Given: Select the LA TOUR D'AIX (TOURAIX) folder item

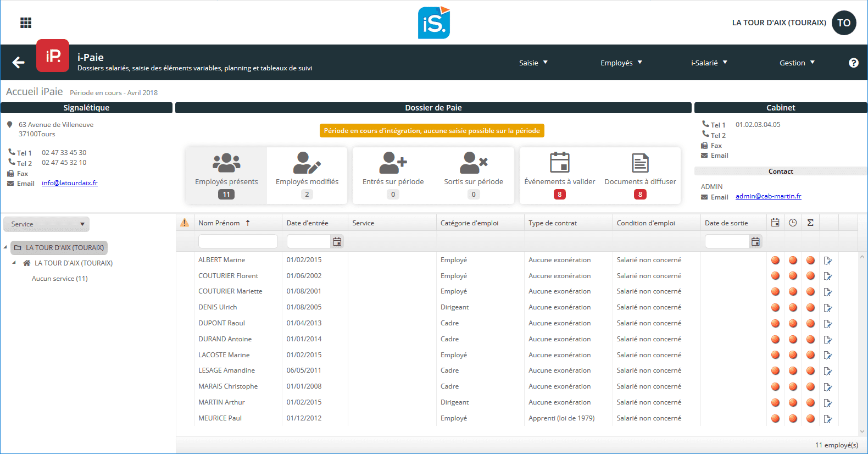Looking at the screenshot, I should coord(59,248).
